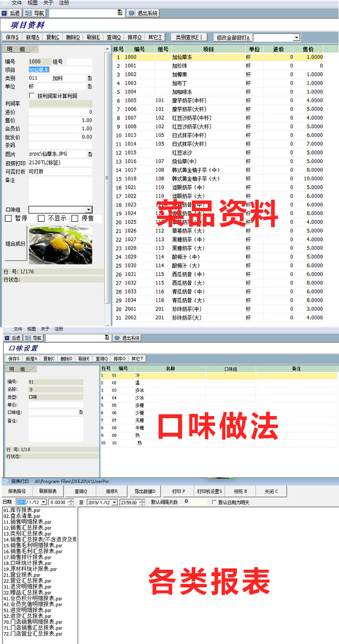This screenshot has width=339, height=644.
Task: Click the 项目 name field 加仙草冻
Action: (x=60, y=70)
